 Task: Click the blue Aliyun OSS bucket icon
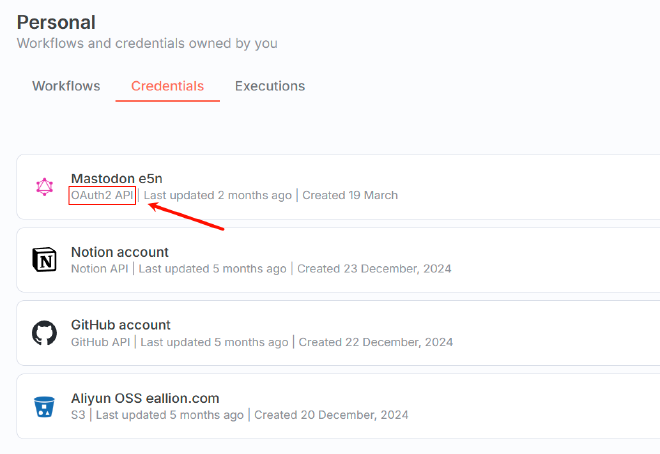[x=44, y=406]
